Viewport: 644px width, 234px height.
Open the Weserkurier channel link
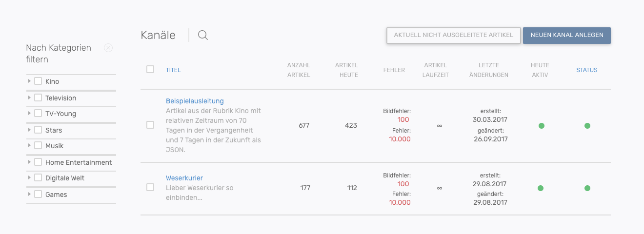[x=184, y=178]
